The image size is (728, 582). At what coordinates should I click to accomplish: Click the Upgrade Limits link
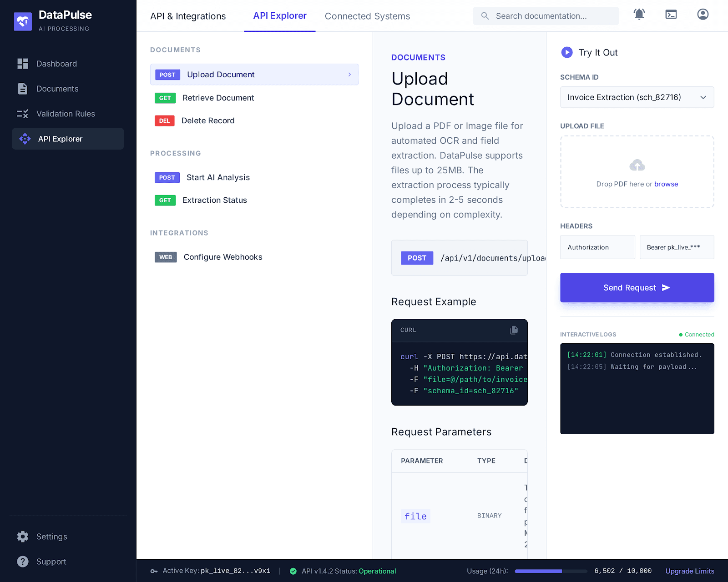coord(690,571)
